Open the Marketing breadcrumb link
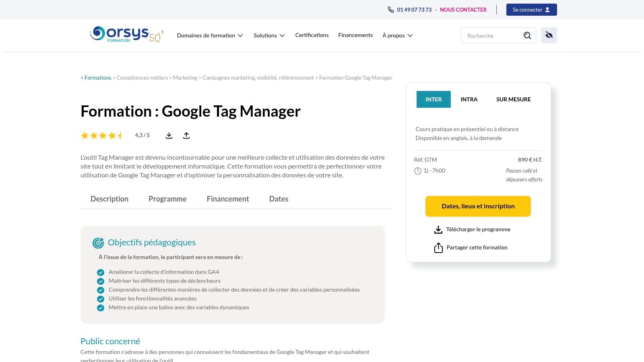Image resolution: width=644 pixels, height=362 pixels. [185, 78]
